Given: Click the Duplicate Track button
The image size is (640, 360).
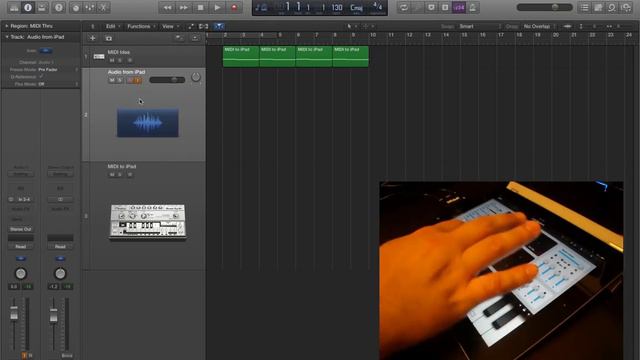Looking at the screenshot, I should 109,38.
